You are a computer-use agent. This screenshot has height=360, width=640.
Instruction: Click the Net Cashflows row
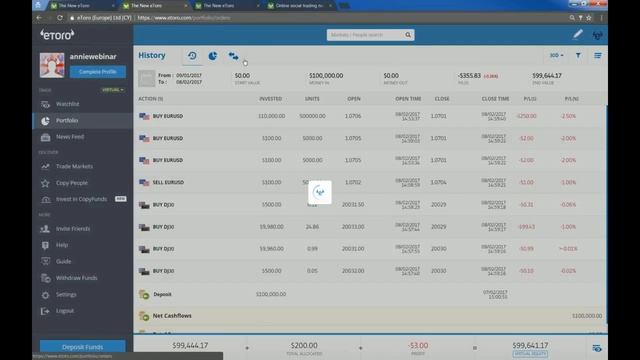click(x=369, y=316)
